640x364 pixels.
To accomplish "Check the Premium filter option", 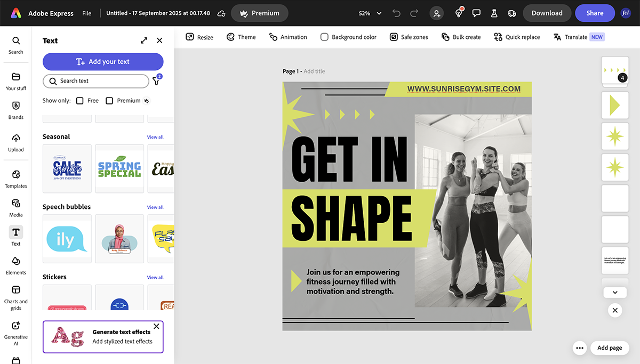I will (110, 100).
